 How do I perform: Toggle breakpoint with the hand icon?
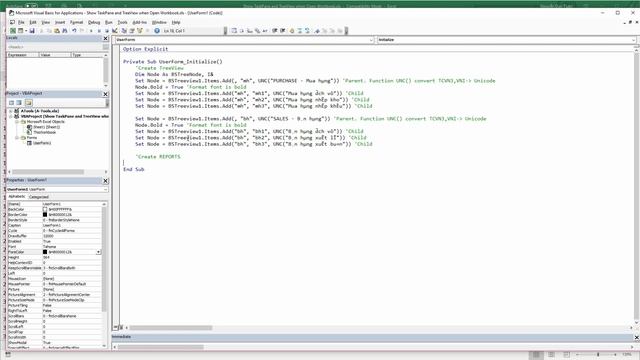pos(292,31)
